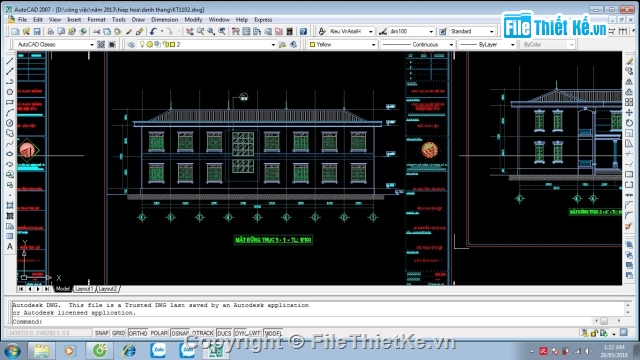Switch to the Layout1 tab
The width and height of the screenshot is (640, 360).
point(84,289)
